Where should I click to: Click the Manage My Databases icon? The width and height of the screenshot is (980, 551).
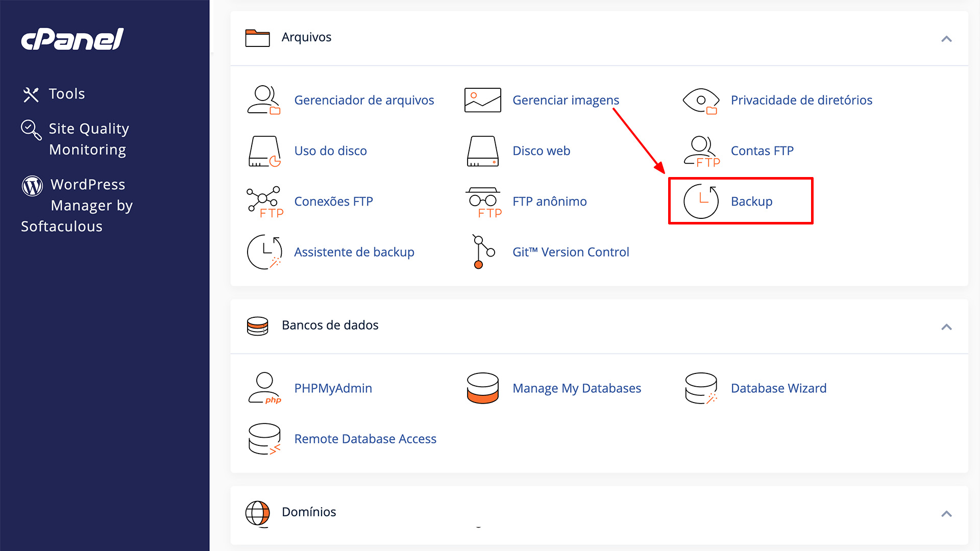482,388
